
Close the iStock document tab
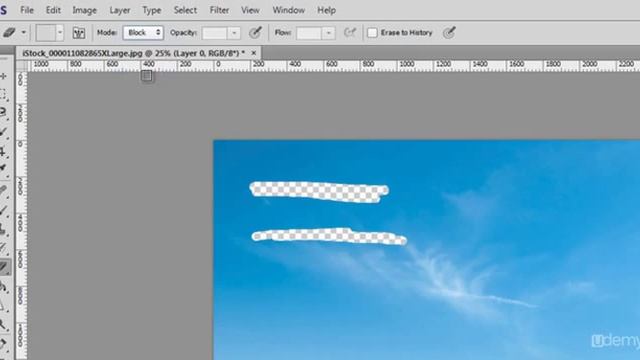point(253,53)
